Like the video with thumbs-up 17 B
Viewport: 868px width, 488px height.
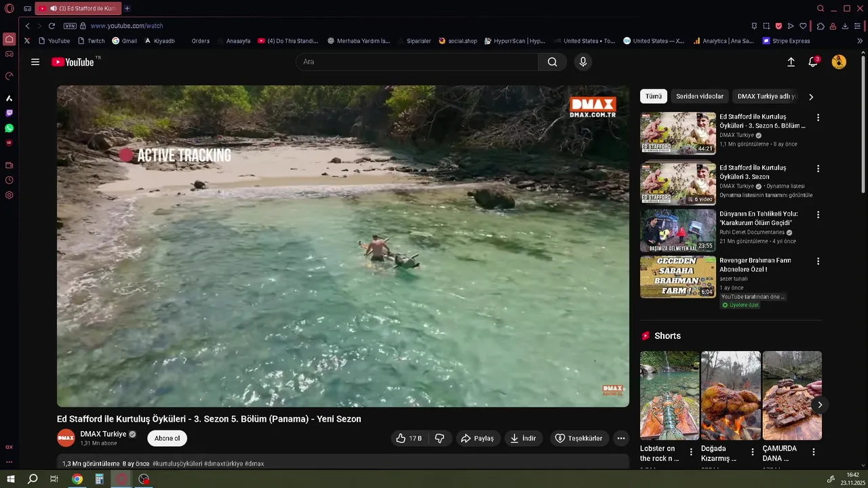coord(409,439)
